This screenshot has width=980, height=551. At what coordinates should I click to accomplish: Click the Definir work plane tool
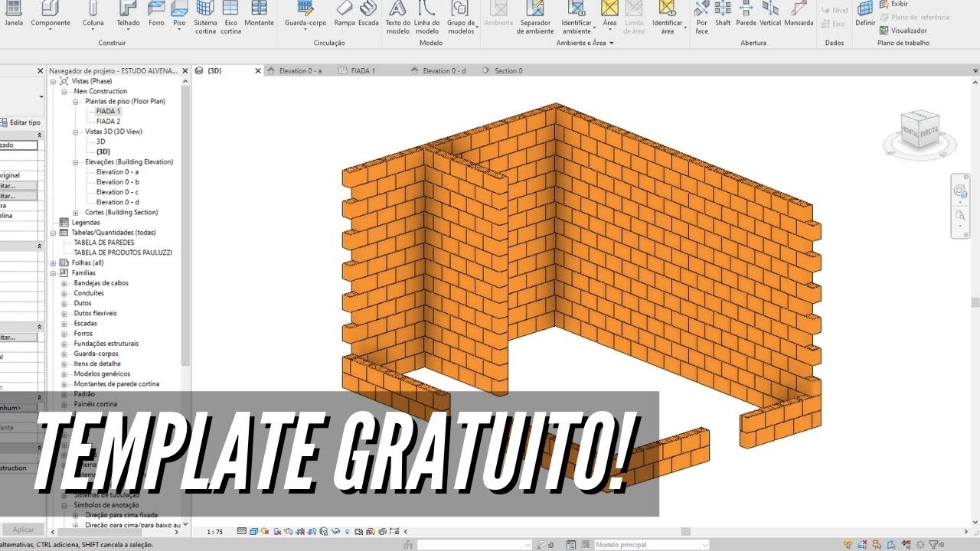click(865, 14)
